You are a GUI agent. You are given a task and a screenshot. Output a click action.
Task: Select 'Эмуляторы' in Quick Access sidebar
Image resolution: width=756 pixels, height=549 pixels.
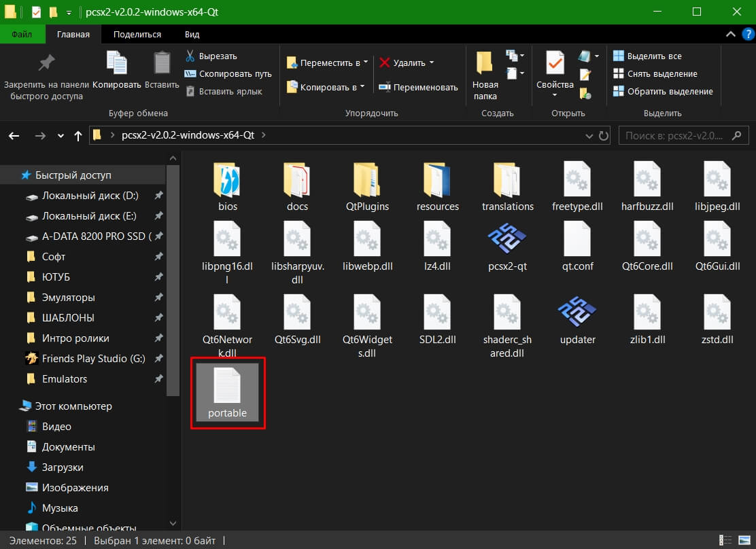(x=68, y=298)
